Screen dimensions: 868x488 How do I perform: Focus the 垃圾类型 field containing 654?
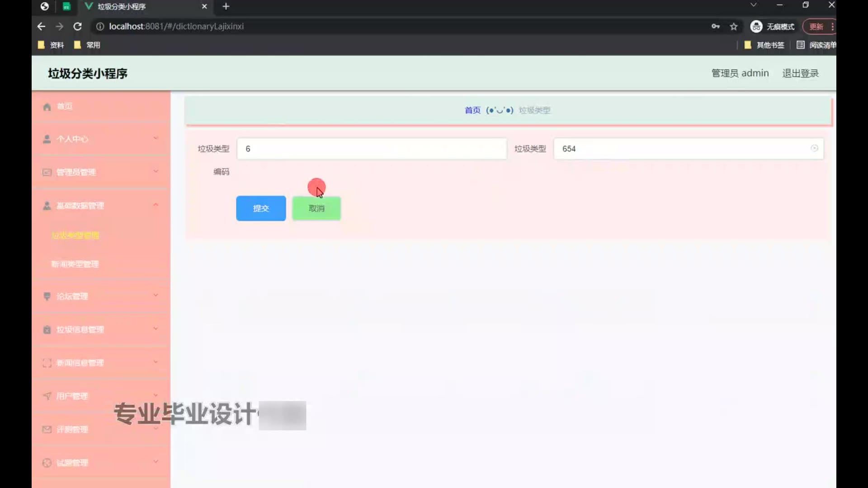pos(689,149)
